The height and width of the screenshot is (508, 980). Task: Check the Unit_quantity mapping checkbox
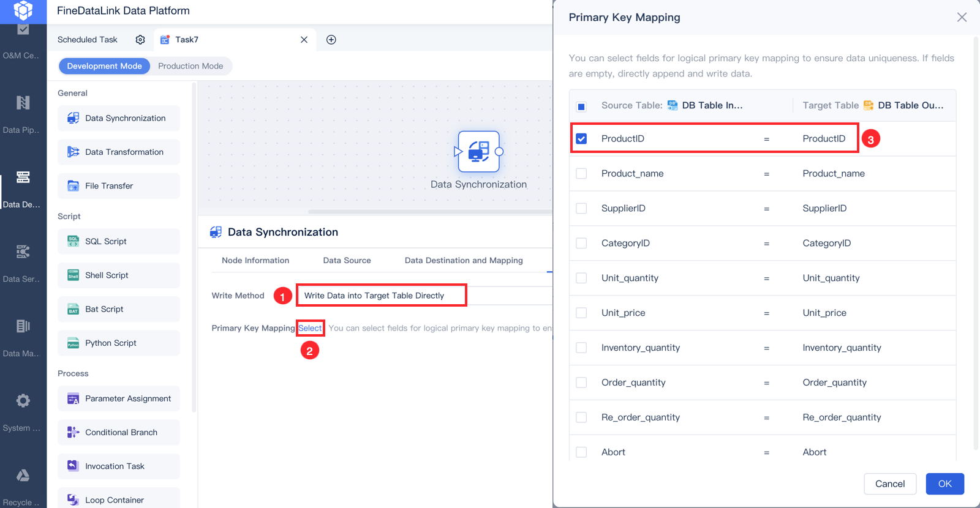click(x=581, y=278)
